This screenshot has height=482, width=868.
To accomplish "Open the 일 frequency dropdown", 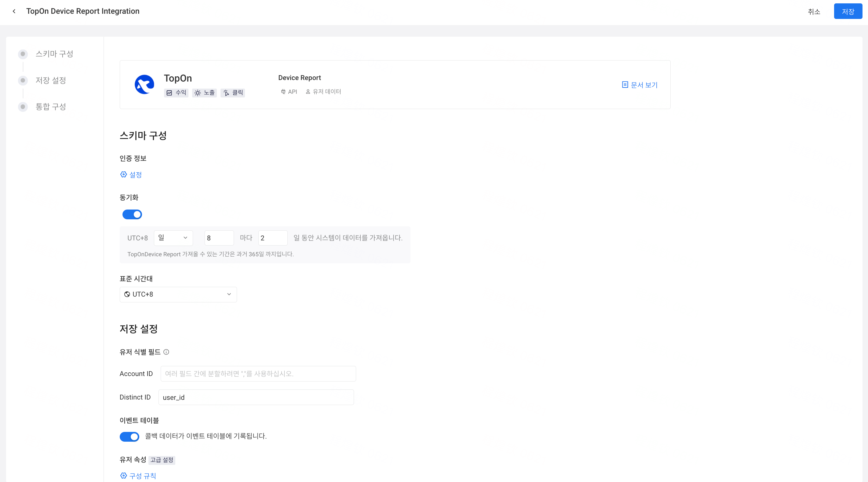I will 173,238.
